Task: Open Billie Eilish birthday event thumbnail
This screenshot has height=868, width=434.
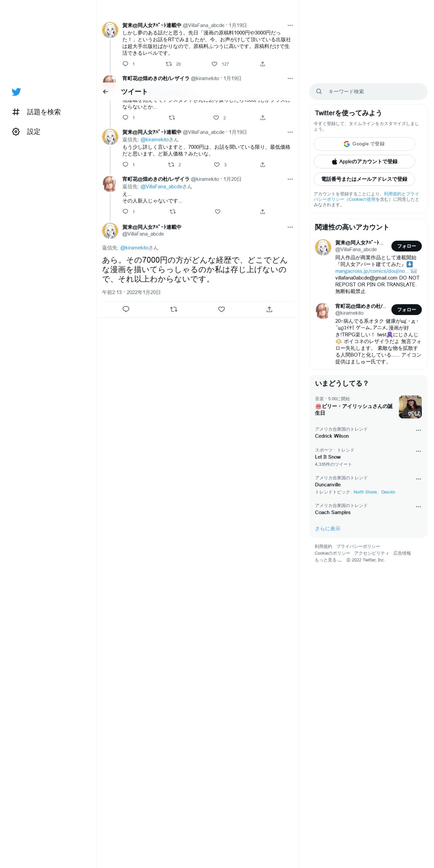Action: [410, 407]
